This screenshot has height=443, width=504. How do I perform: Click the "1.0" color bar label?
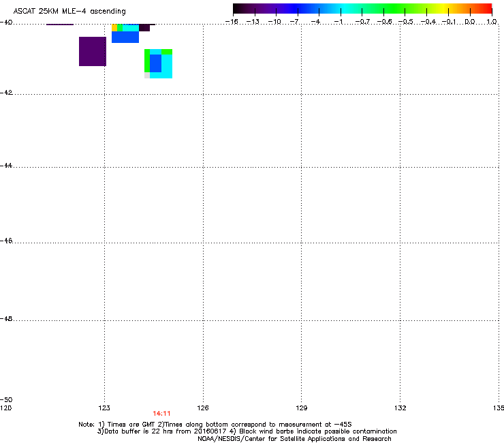coord(492,22)
